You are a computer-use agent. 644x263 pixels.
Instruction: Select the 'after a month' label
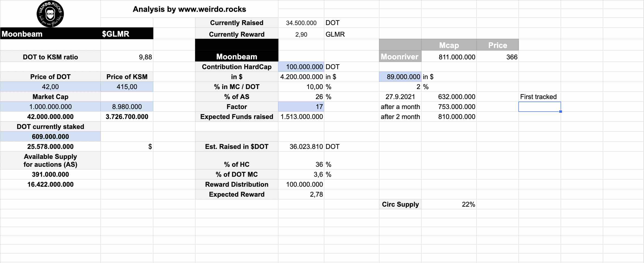pyautogui.click(x=400, y=107)
